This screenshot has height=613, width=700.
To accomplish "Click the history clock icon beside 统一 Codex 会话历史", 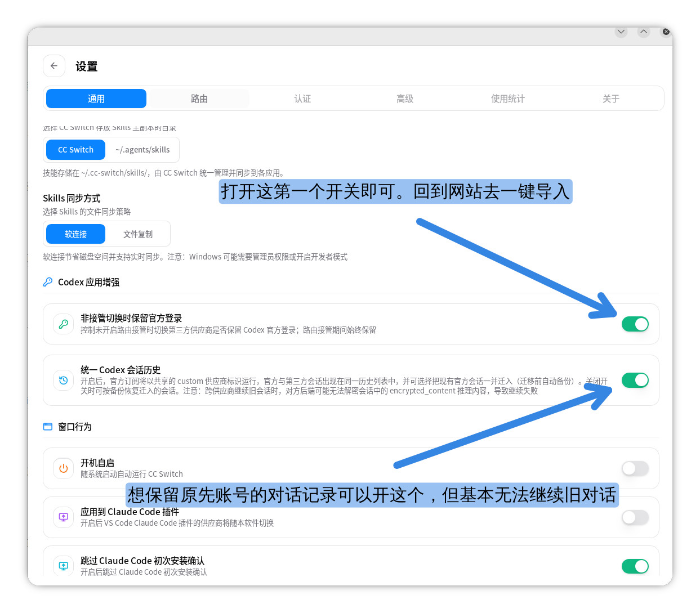I will coord(64,381).
